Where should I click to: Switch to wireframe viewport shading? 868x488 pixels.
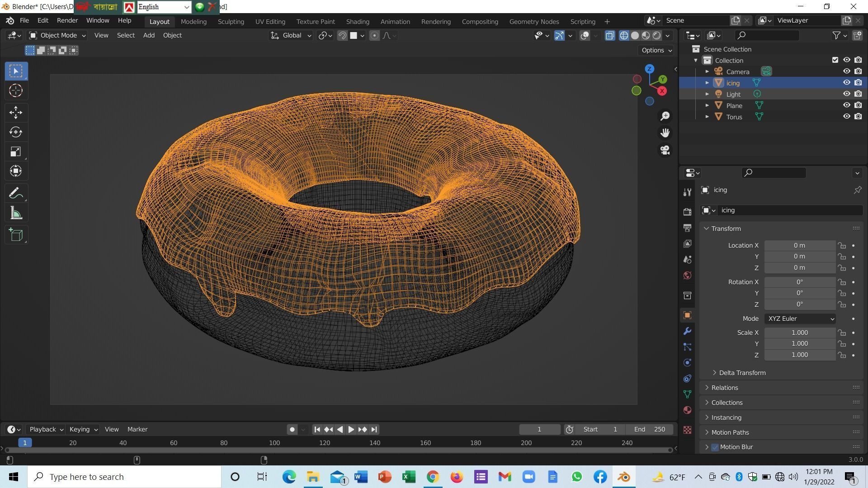(x=624, y=36)
